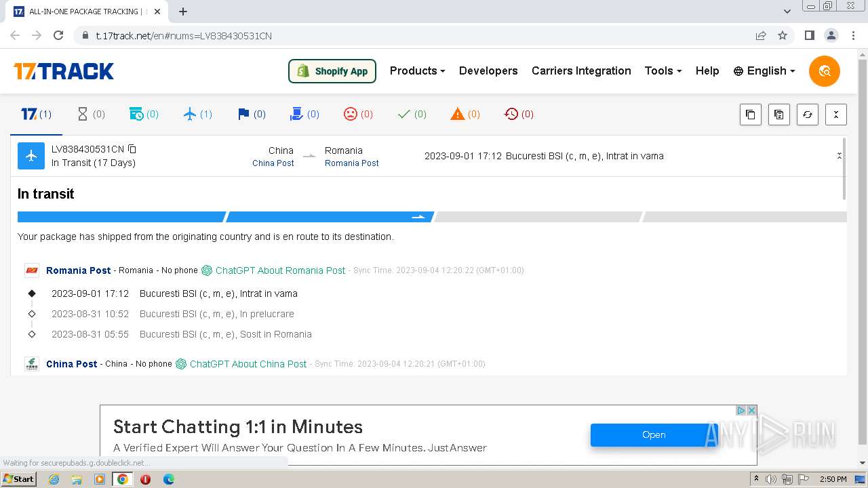Expand the Tools dropdown menu

pos(663,70)
